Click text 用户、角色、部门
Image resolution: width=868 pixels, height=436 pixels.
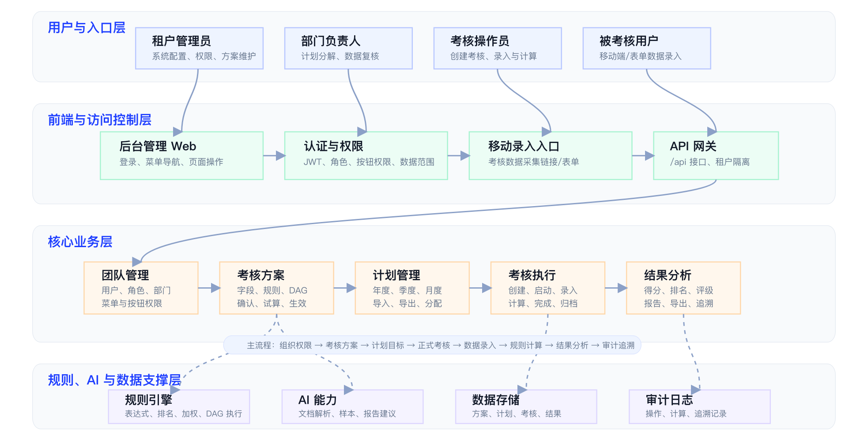point(136,290)
